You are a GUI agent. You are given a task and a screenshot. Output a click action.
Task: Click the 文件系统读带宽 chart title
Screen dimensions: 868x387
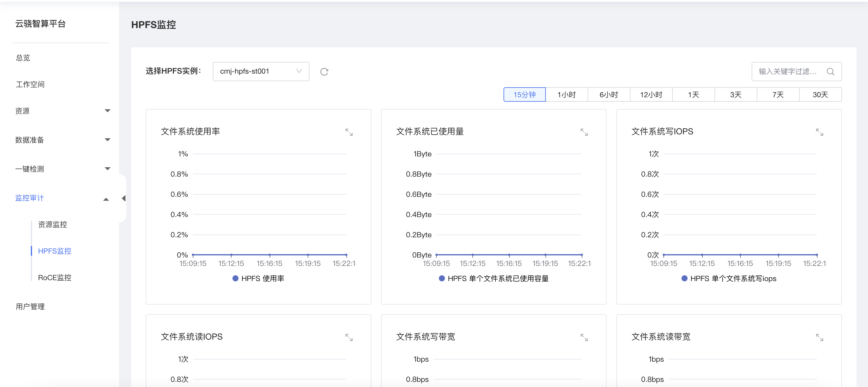[x=661, y=337]
